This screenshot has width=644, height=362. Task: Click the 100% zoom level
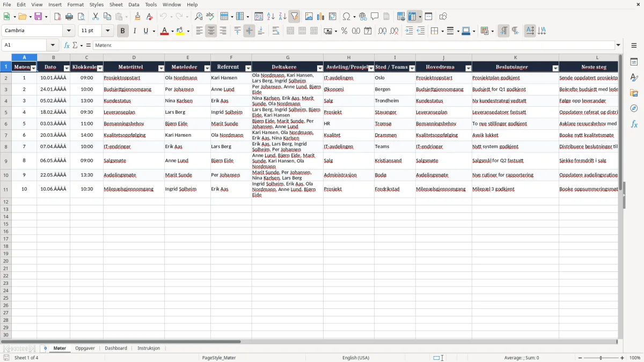coord(635,358)
